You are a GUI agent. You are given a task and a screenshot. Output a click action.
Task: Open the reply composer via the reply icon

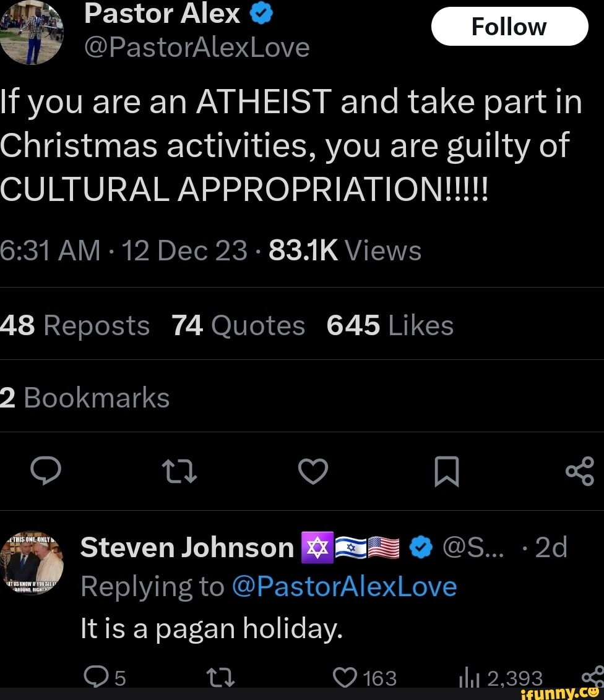point(46,471)
